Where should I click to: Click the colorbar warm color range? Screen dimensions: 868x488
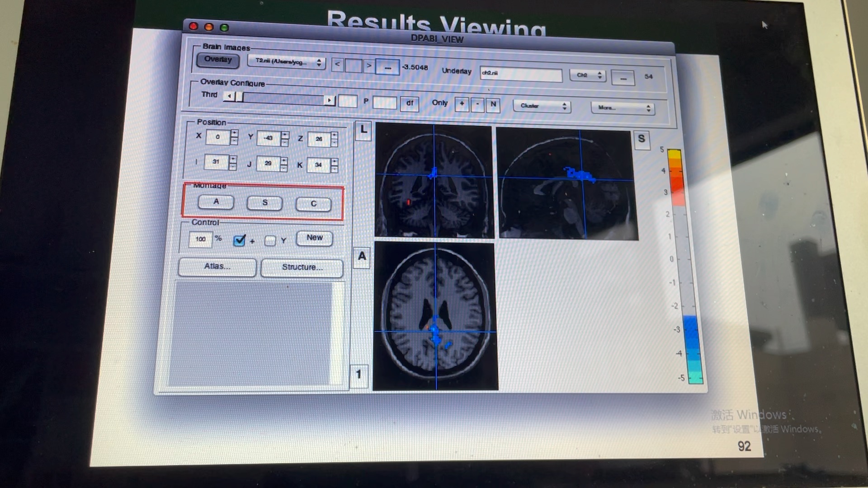pos(675,178)
